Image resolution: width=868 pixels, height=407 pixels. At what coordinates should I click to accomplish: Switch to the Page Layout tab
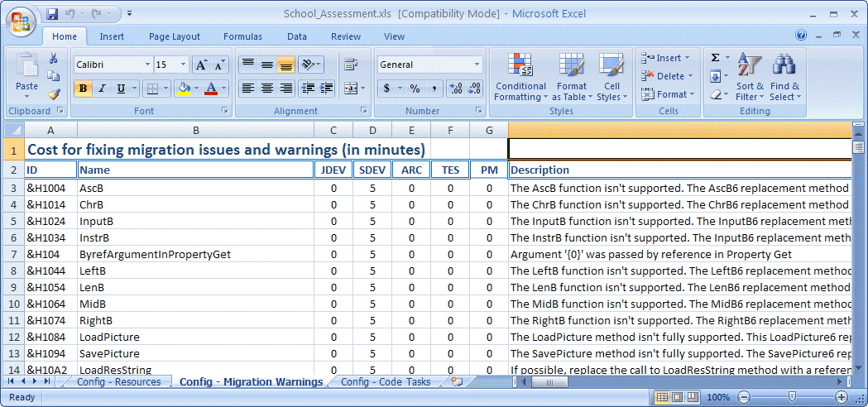pyautogui.click(x=175, y=36)
